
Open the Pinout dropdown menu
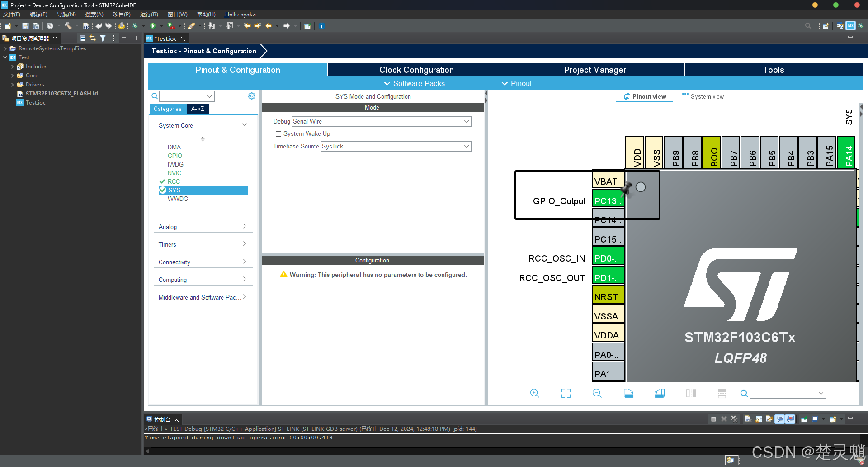[x=517, y=83]
